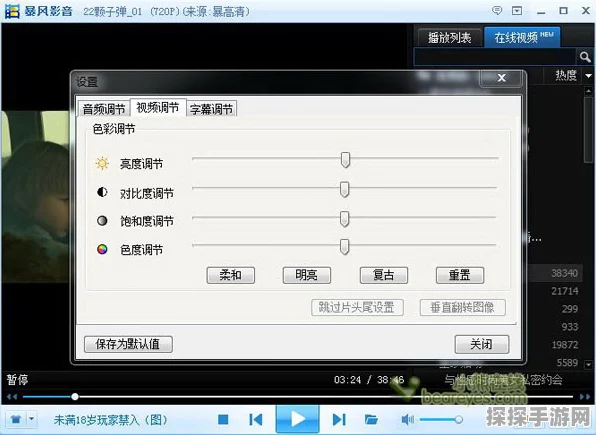Click the contrast half-circle icon
The height and width of the screenshot is (435, 596).
click(x=102, y=192)
